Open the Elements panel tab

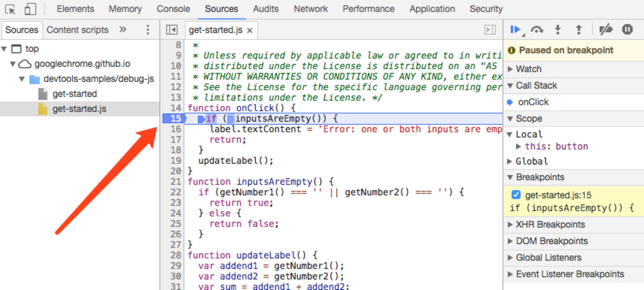[75, 9]
